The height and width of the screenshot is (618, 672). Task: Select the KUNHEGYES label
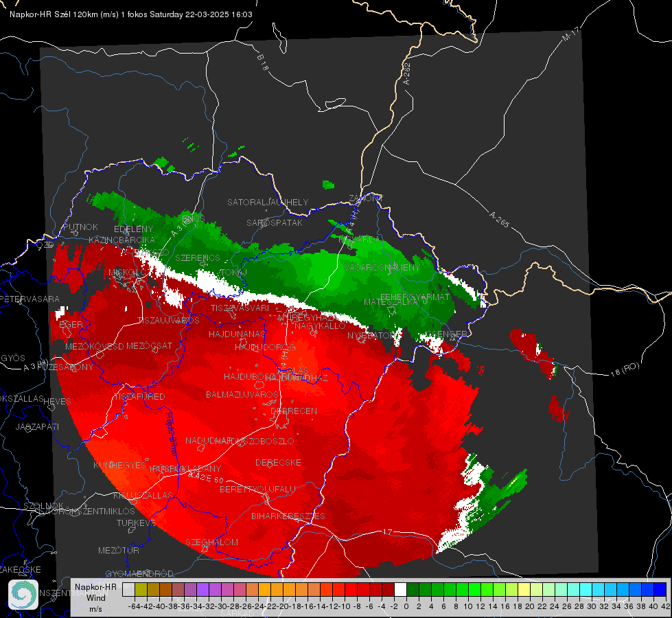point(119,465)
